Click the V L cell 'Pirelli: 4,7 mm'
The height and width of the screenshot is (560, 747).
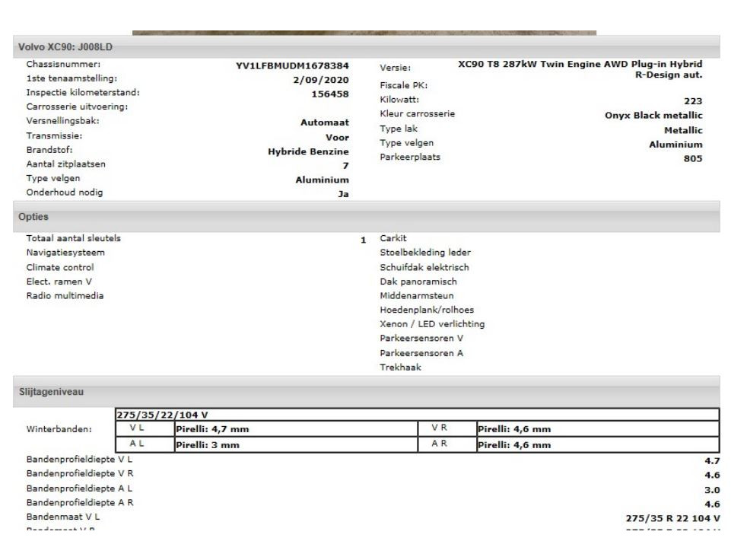coord(296,429)
